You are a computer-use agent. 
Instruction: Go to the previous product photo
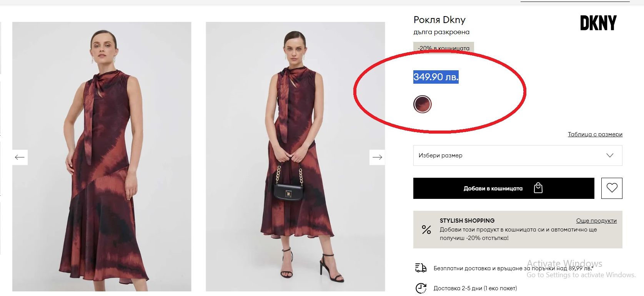(20, 157)
